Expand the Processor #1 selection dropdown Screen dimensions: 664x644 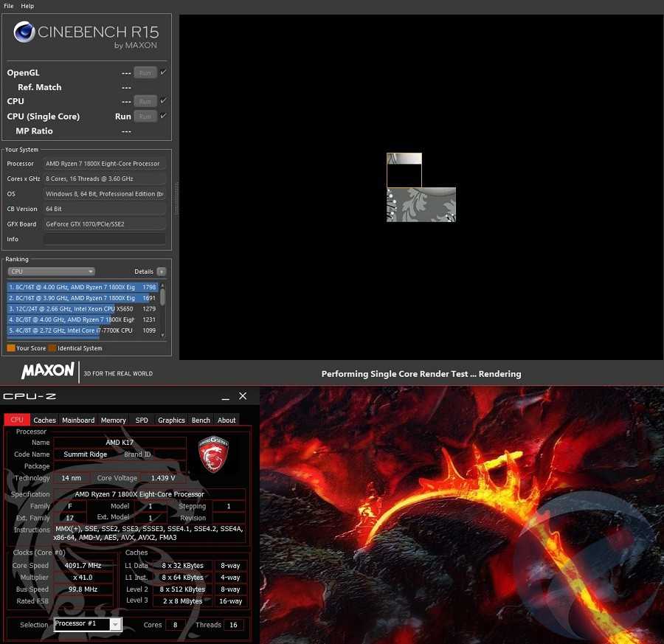tap(115, 625)
